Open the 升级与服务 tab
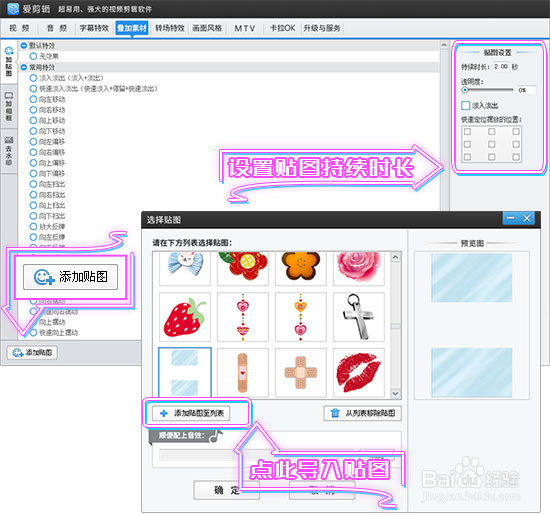The width and height of the screenshot is (550, 515). coord(322,28)
